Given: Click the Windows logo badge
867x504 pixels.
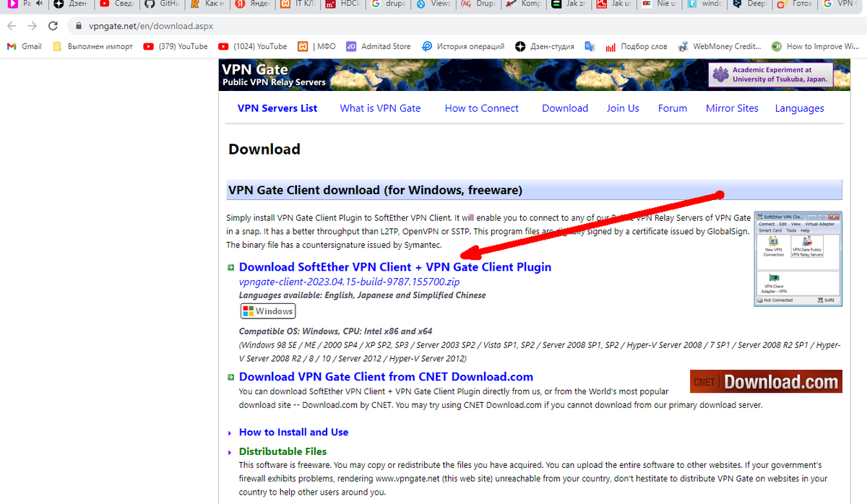Looking at the screenshot, I should pos(268,311).
